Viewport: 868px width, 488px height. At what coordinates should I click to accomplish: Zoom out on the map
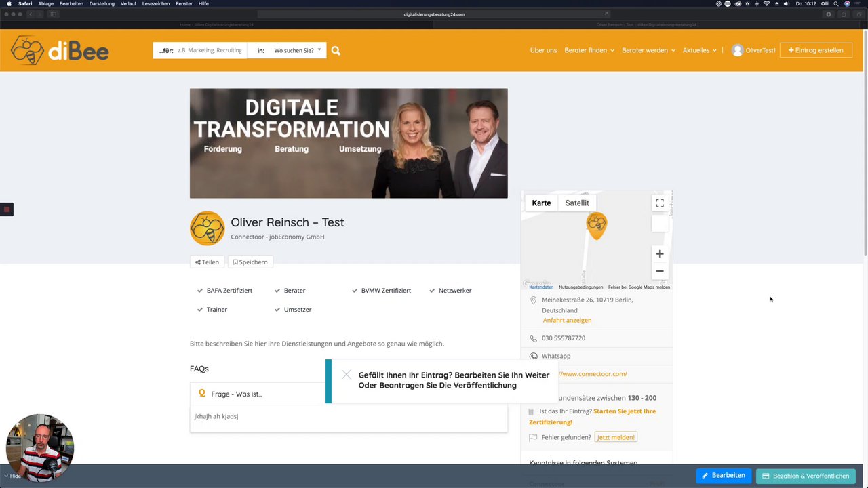pyautogui.click(x=660, y=271)
